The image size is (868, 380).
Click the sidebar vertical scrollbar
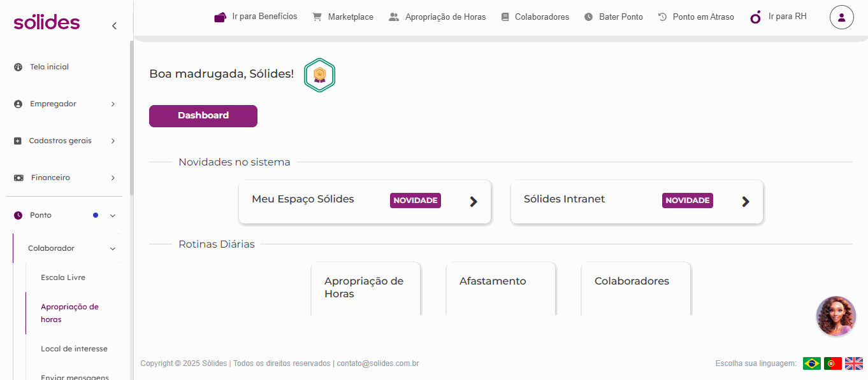[132, 118]
